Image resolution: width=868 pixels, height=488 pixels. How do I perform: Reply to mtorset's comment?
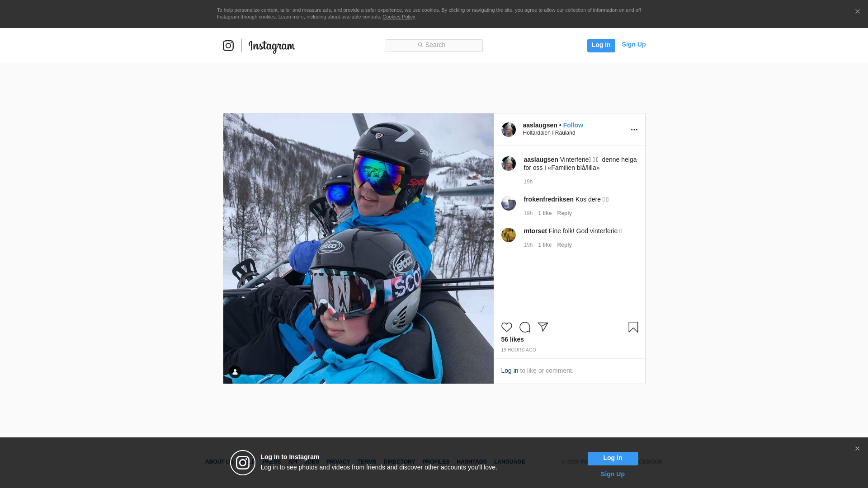564,245
